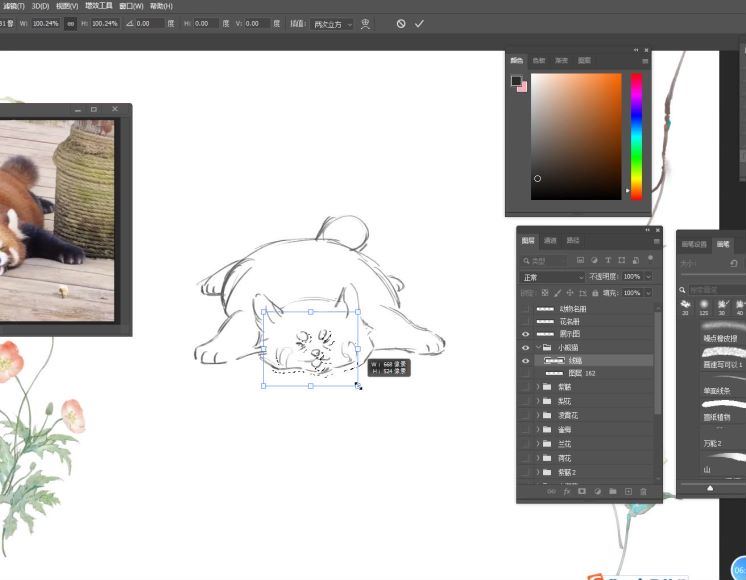Open the color panel flyout menu icon

coord(645,61)
